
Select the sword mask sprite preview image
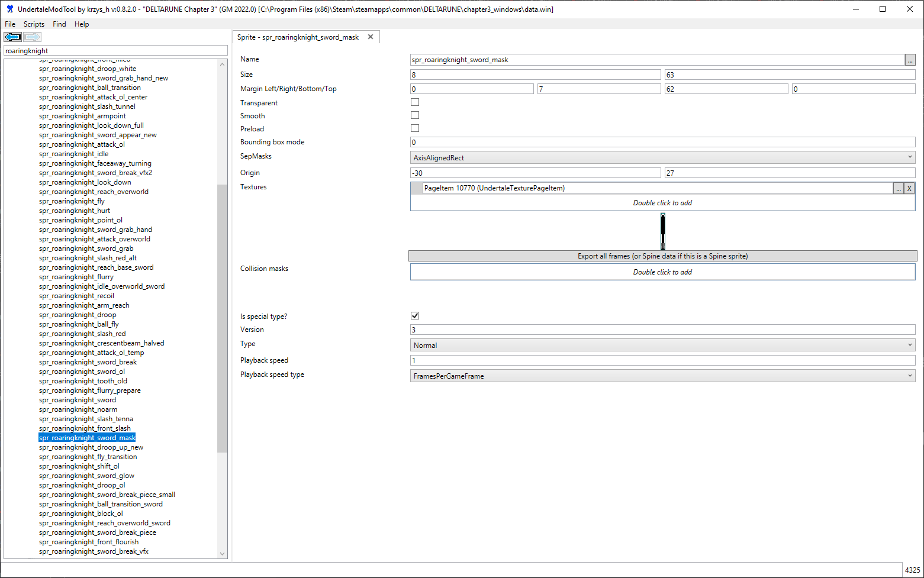click(663, 231)
